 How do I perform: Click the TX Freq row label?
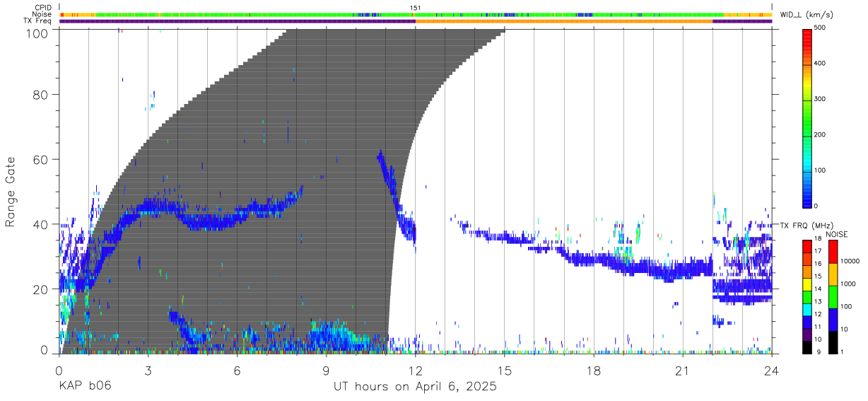(x=37, y=21)
